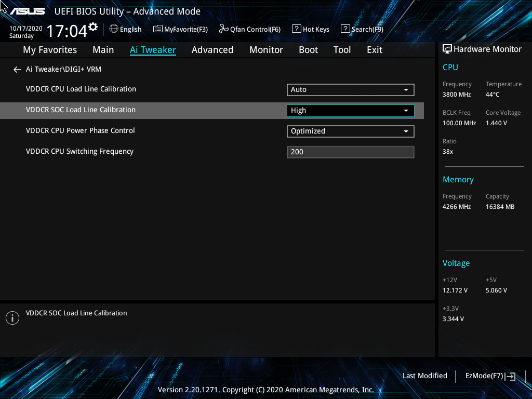The width and height of the screenshot is (532, 399).
Task: Go back using the left arrow icon
Action: pyautogui.click(x=17, y=70)
